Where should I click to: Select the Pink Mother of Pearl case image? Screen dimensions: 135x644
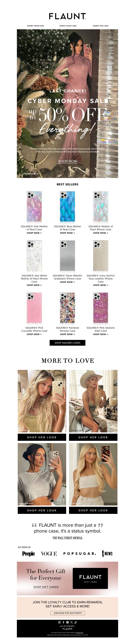34,207
